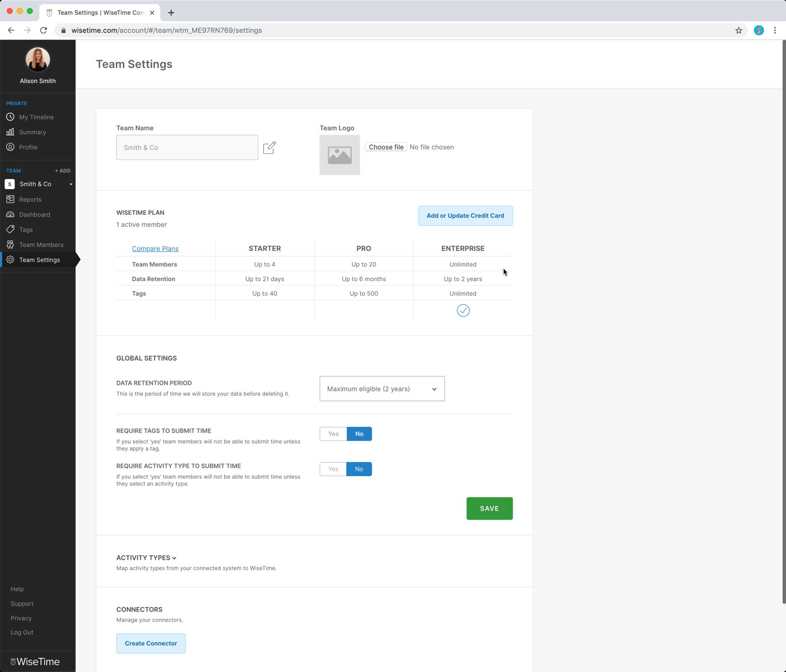Click the Team Members people icon
The image size is (786, 672).
10,244
